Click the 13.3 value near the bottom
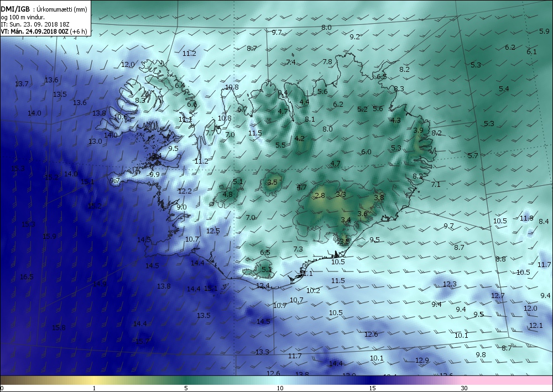 [262, 352]
